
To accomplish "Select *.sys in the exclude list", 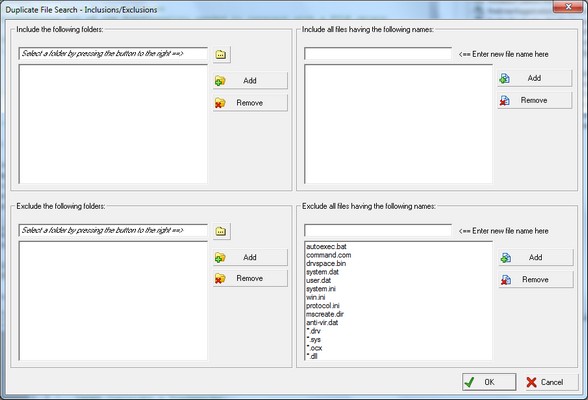I will click(x=314, y=340).
